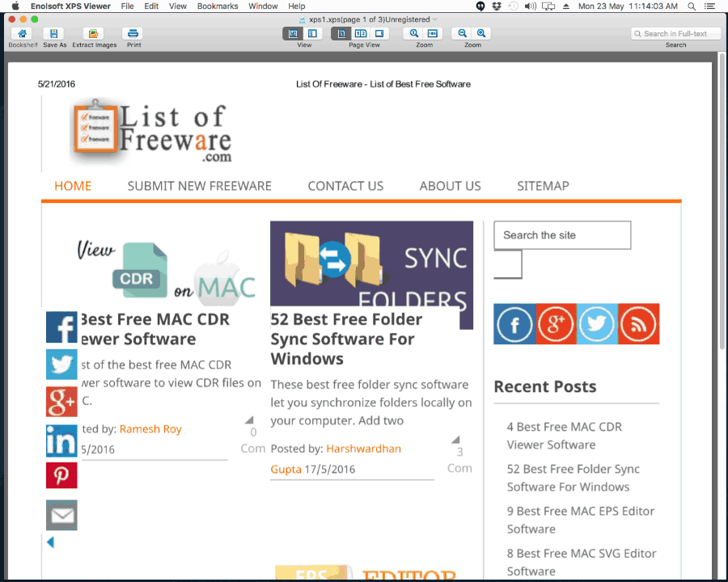Open the recent post 4 Best Free MAC CDR Viewer
The width and height of the screenshot is (728, 582).
[564, 436]
